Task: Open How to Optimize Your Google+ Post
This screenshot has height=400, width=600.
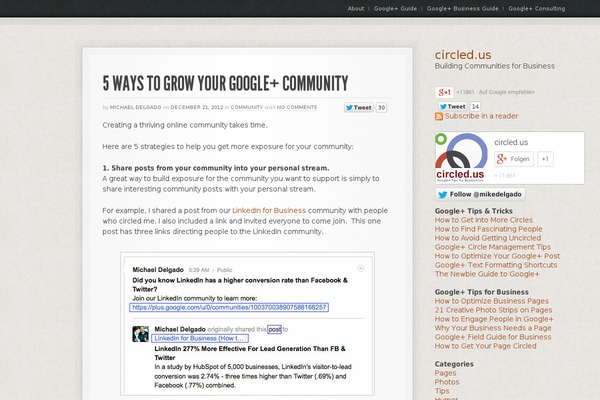Action: (497, 256)
